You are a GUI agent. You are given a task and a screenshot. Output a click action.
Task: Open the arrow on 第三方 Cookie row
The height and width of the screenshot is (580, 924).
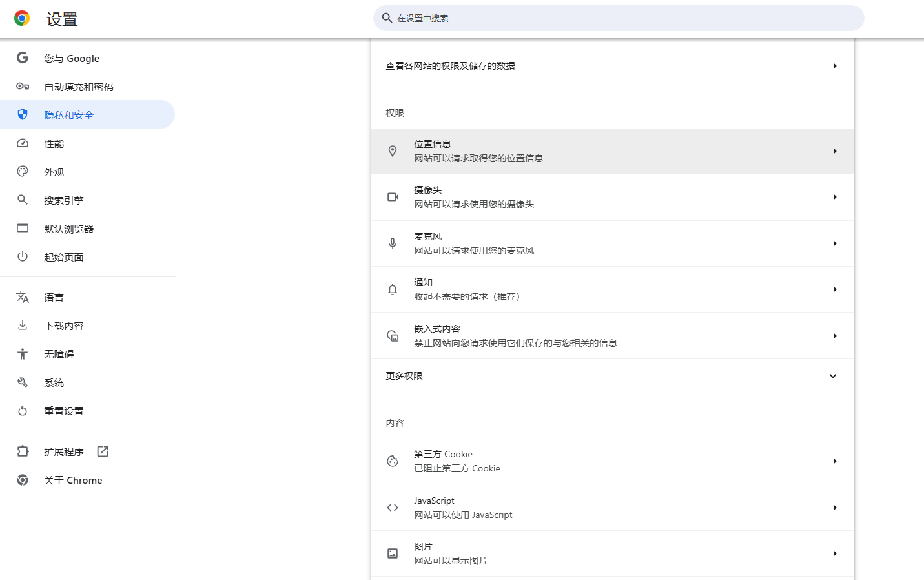[835, 461]
